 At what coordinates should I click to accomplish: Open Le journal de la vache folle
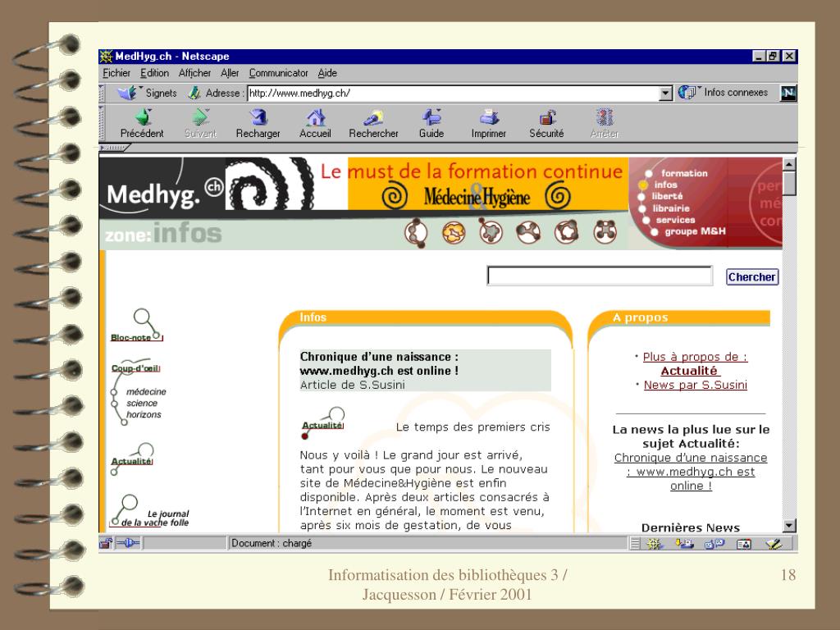click(x=150, y=511)
